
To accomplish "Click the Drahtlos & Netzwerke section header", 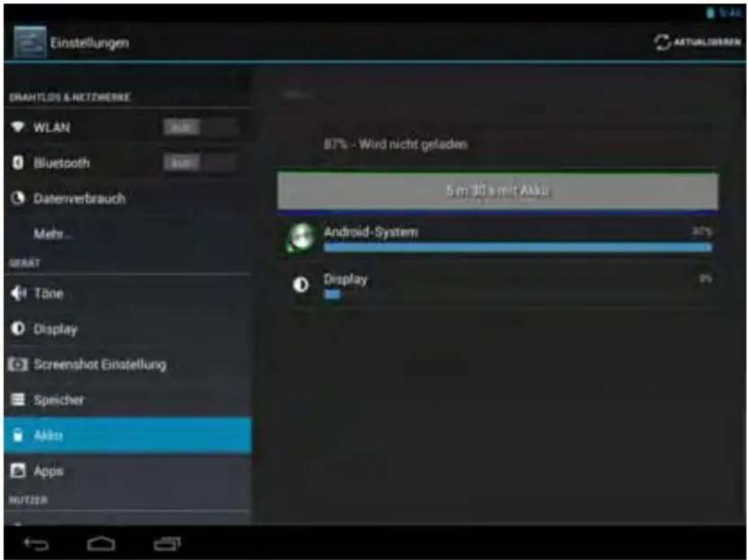I will click(70, 97).
